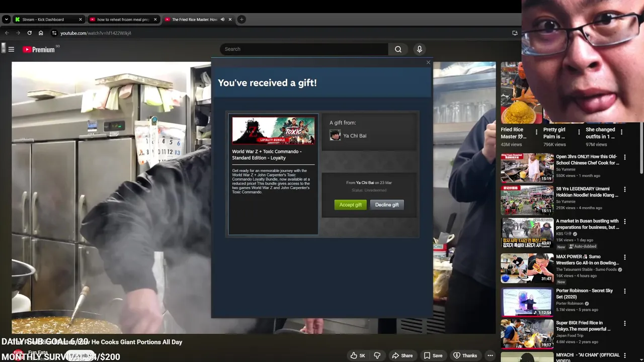Viewport: 644px width, 362px height.
Task: Close the Fried Rice Master tab
Action: [x=230, y=19]
